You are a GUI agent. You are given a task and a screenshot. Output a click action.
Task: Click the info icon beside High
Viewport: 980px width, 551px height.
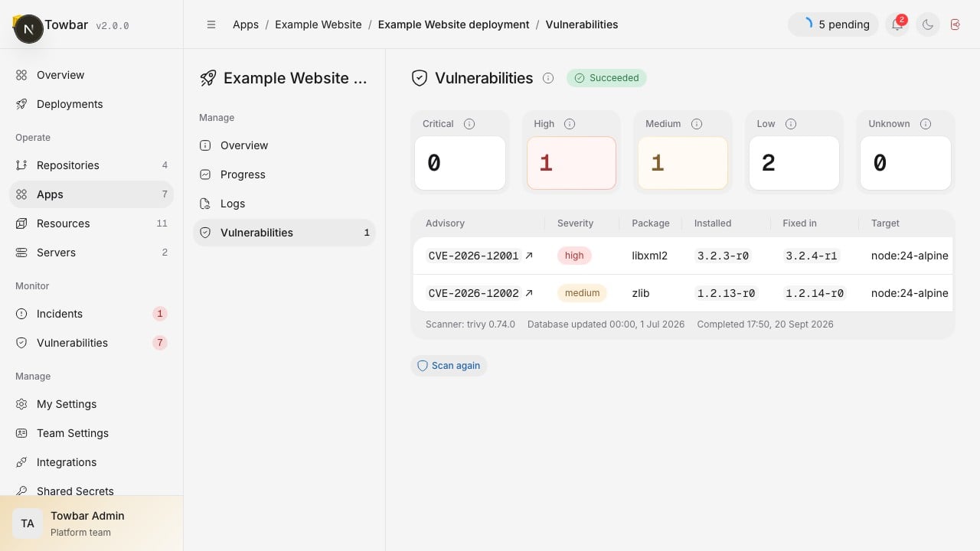pyautogui.click(x=570, y=124)
